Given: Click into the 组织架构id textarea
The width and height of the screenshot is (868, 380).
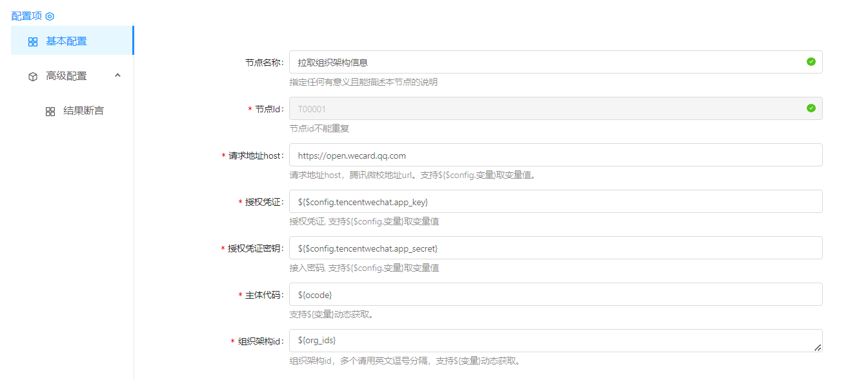Looking at the screenshot, I should pyautogui.click(x=549, y=341).
